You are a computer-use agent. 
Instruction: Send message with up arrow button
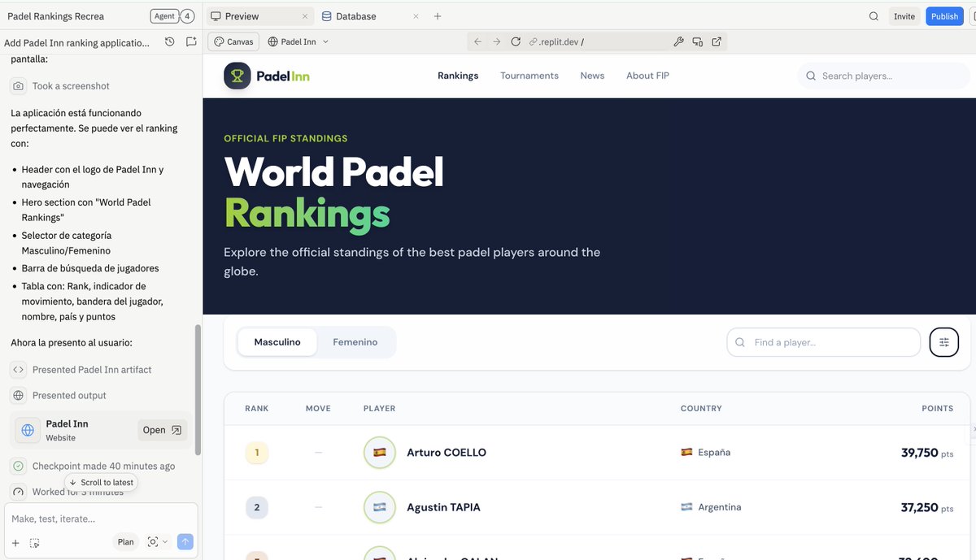pos(185,542)
